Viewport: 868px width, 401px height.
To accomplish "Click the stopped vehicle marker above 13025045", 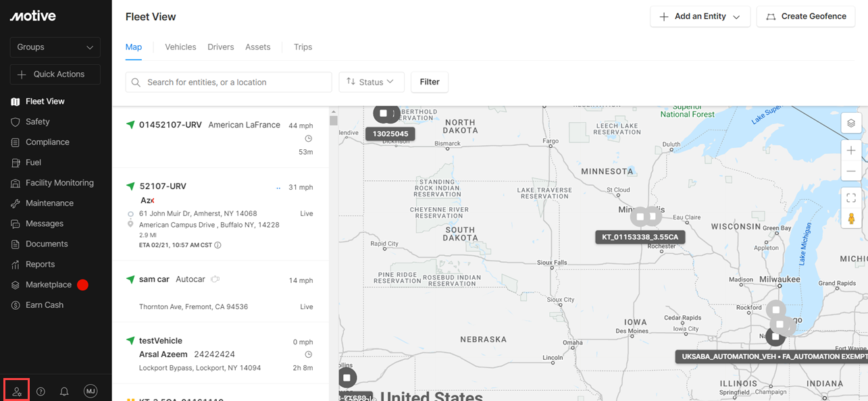I will [x=384, y=113].
